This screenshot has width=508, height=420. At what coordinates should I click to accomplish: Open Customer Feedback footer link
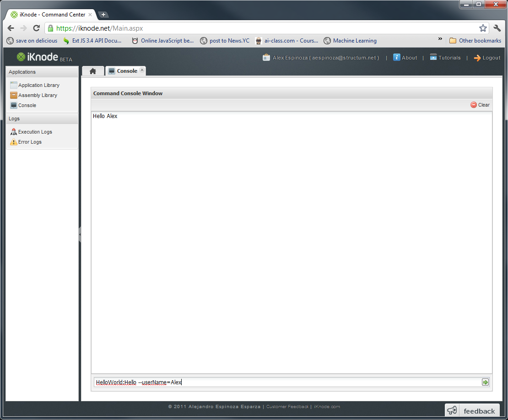pyautogui.click(x=287, y=406)
